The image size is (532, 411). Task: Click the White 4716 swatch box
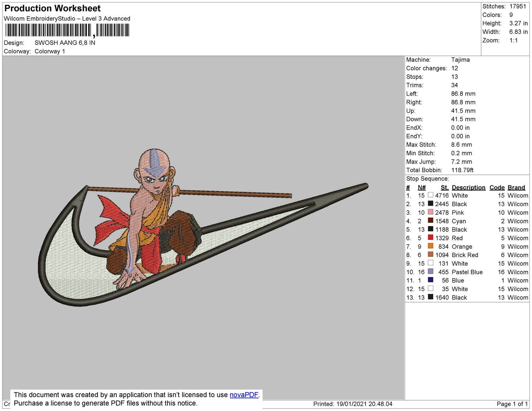[430, 195]
